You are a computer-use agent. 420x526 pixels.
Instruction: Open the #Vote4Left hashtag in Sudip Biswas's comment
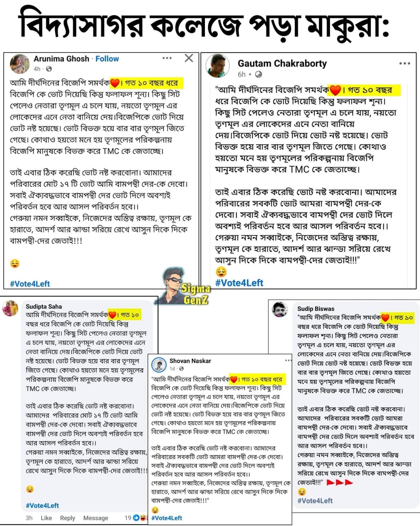pyautogui.click(x=315, y=501)
